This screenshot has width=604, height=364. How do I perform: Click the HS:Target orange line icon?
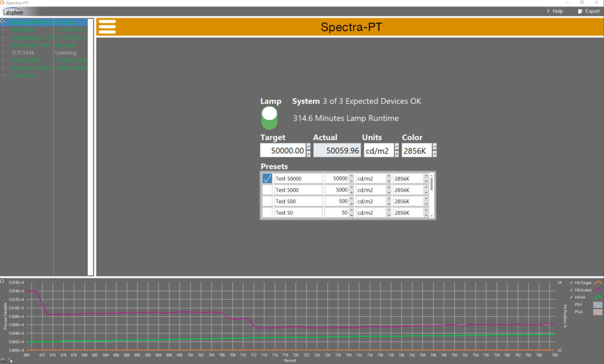click(x=598, y=283)
